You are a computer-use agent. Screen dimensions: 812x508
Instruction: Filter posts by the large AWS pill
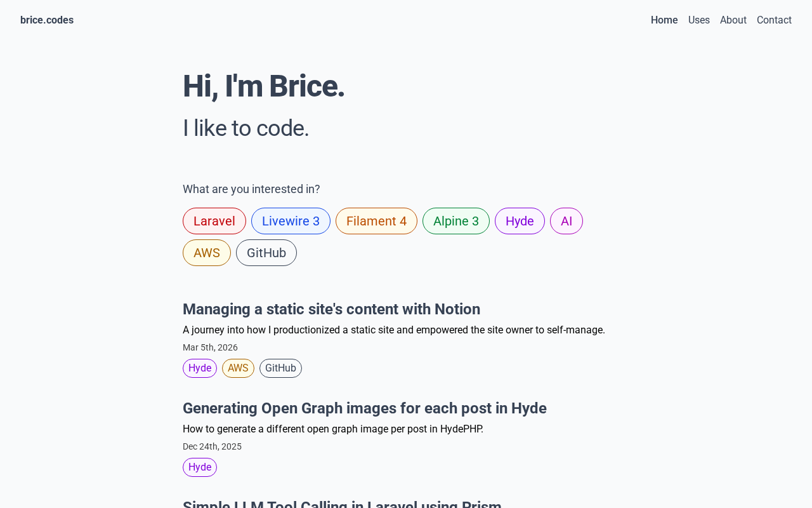(x=207, y=253)
